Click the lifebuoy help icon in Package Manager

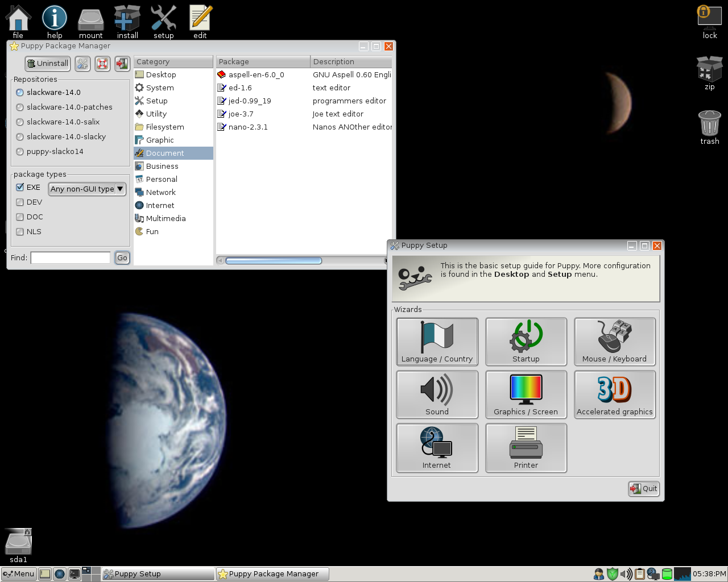[102, 64]
